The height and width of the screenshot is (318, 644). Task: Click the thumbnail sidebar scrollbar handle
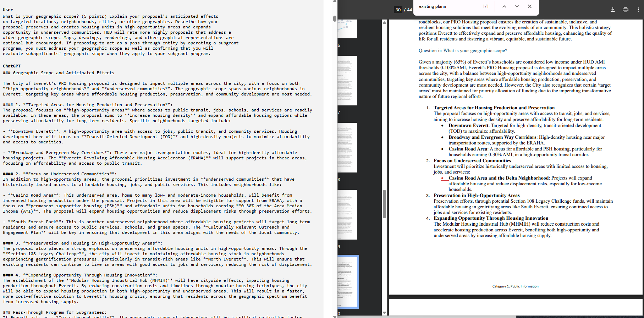point(384,204)
